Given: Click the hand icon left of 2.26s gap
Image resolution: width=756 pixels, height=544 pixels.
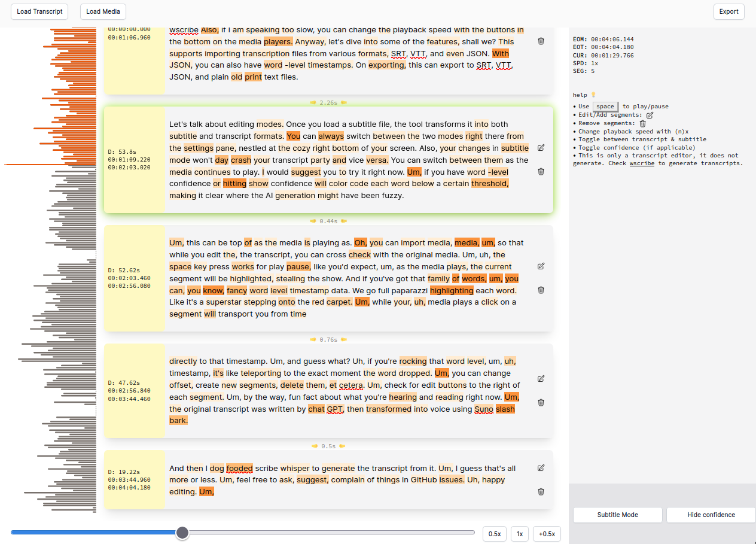Looking at the screenshot, I should [x=313, y=103].
